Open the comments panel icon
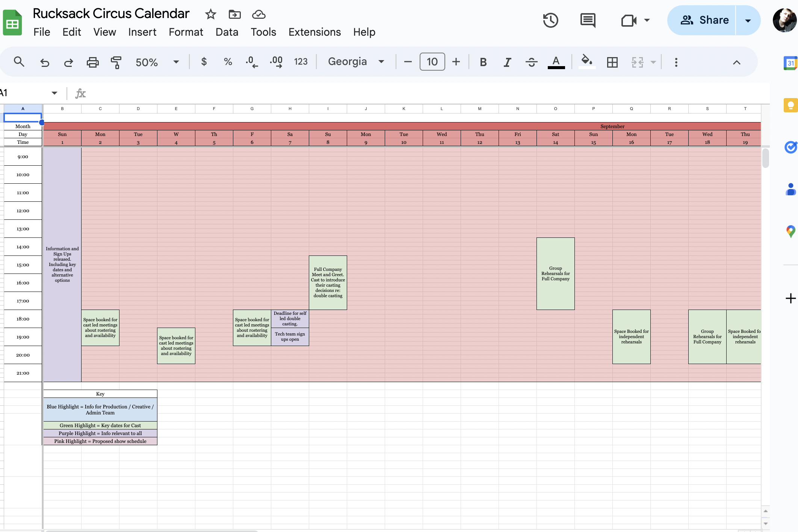 (588, 20)
